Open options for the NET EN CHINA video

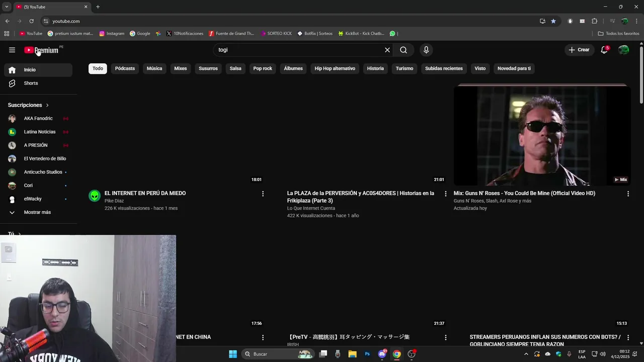tap(263, 337)
